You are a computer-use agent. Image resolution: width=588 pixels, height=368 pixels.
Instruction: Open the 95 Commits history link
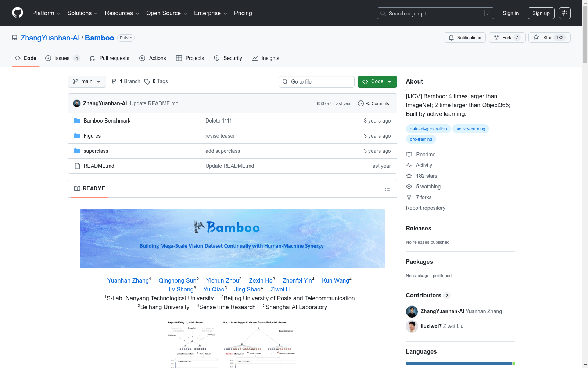coord(373,103)
